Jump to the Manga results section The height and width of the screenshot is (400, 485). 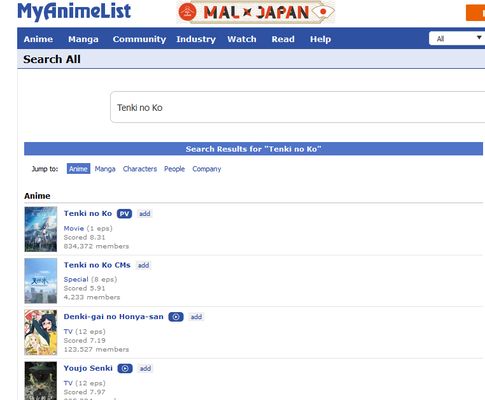(105, 169)
